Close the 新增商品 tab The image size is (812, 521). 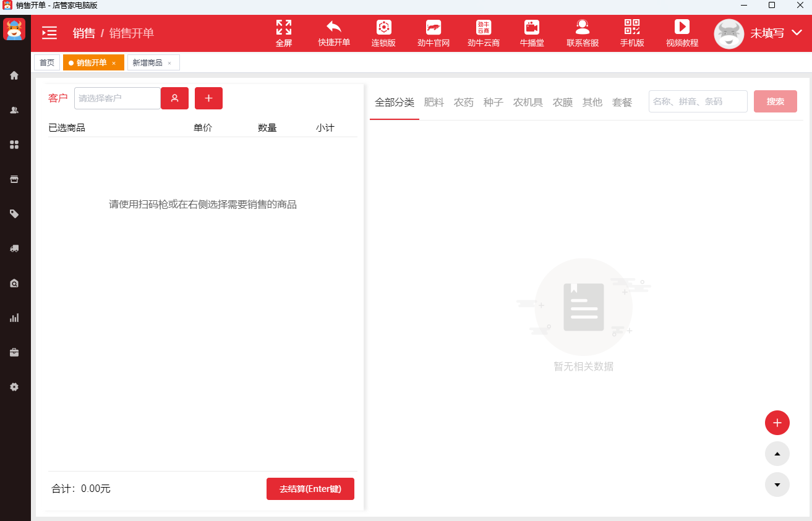click(169, 63)
